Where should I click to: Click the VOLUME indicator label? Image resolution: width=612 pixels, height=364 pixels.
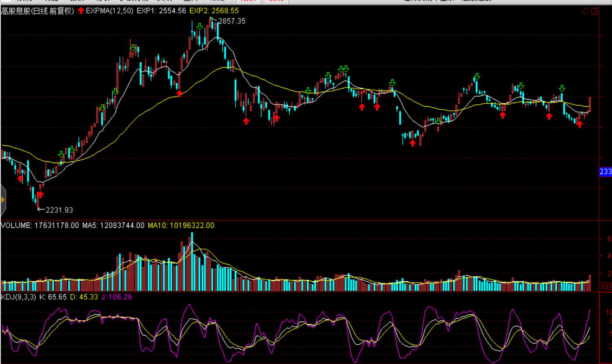(16, 225)
